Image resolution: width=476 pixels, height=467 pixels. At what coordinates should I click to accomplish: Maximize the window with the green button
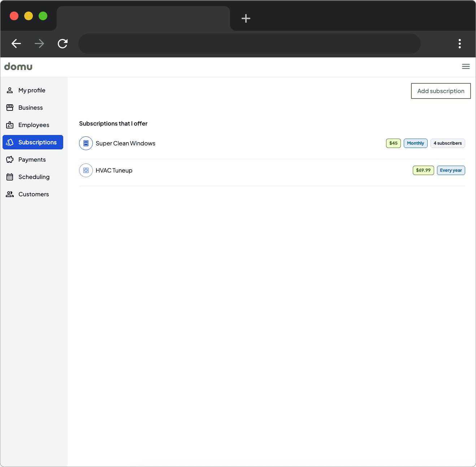click(x=43, y=16)
